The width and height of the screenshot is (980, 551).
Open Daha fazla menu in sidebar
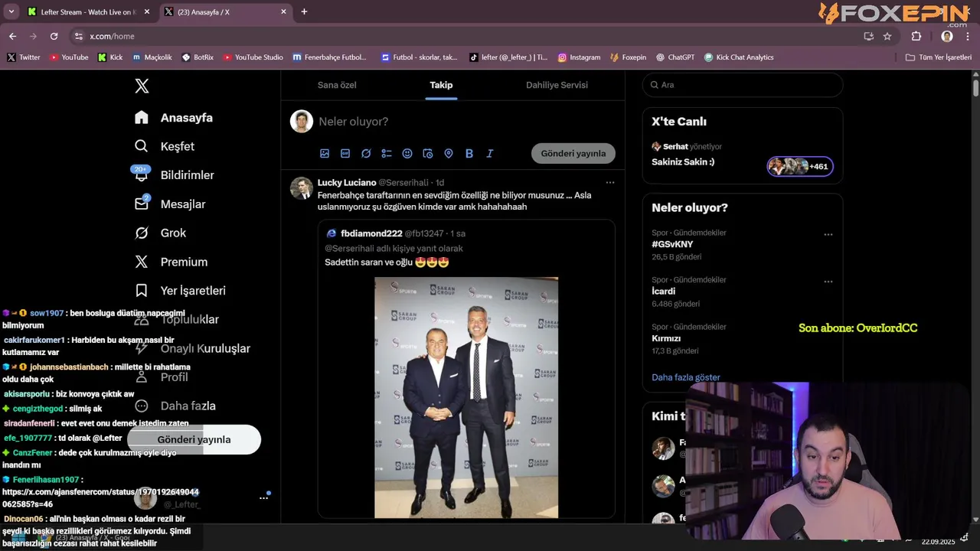coord(175,406)
